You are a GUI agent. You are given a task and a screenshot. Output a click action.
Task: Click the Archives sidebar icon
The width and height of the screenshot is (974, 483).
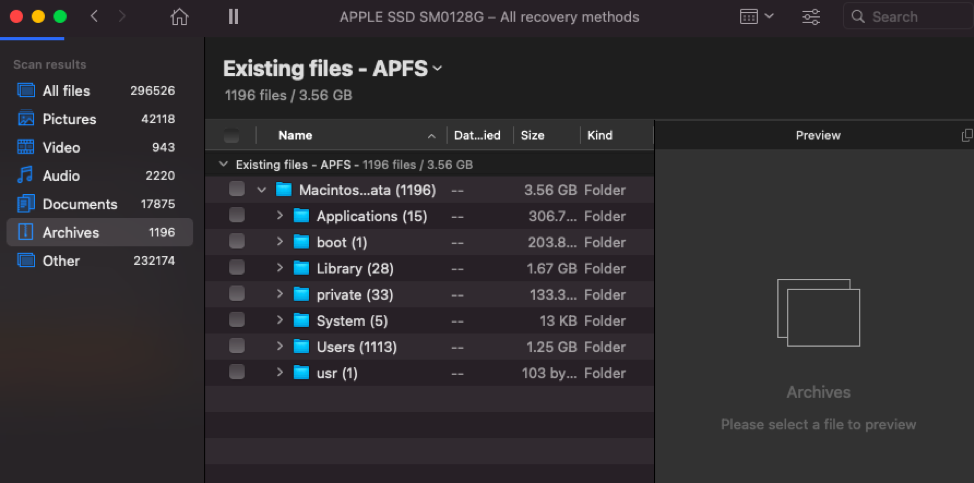click(25, 232)
